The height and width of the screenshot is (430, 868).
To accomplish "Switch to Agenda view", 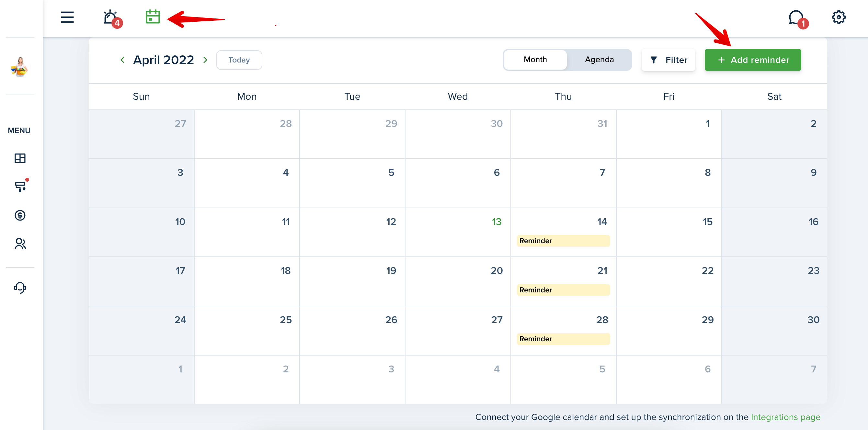I will (x=599, y=60).
